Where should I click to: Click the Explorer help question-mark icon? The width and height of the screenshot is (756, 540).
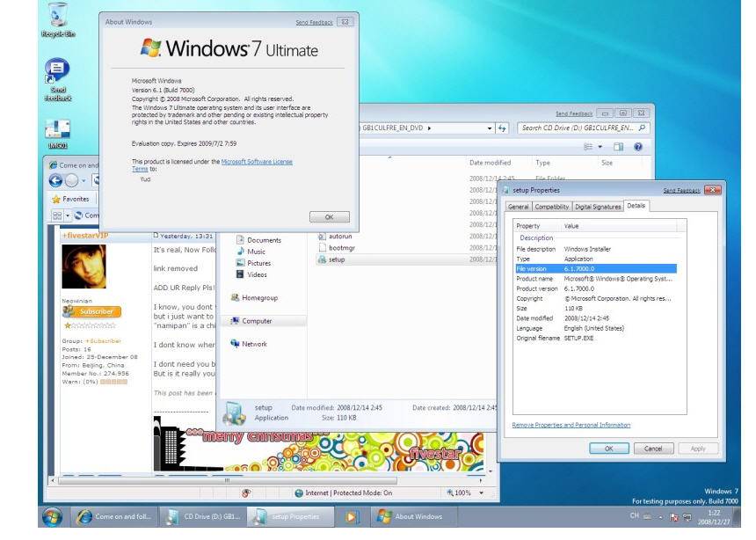(x=638, y=147)
